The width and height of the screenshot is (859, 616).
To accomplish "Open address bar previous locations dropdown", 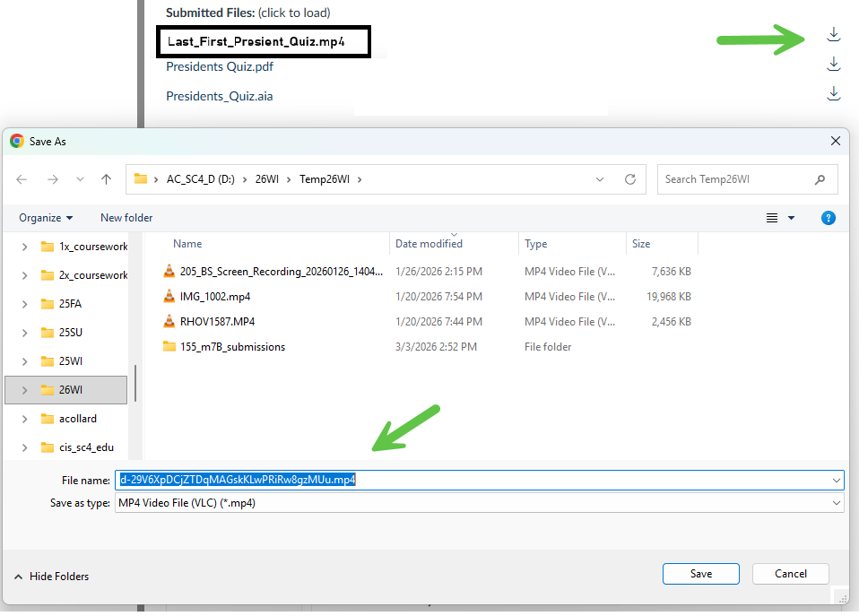I will (x=600, y=179).
